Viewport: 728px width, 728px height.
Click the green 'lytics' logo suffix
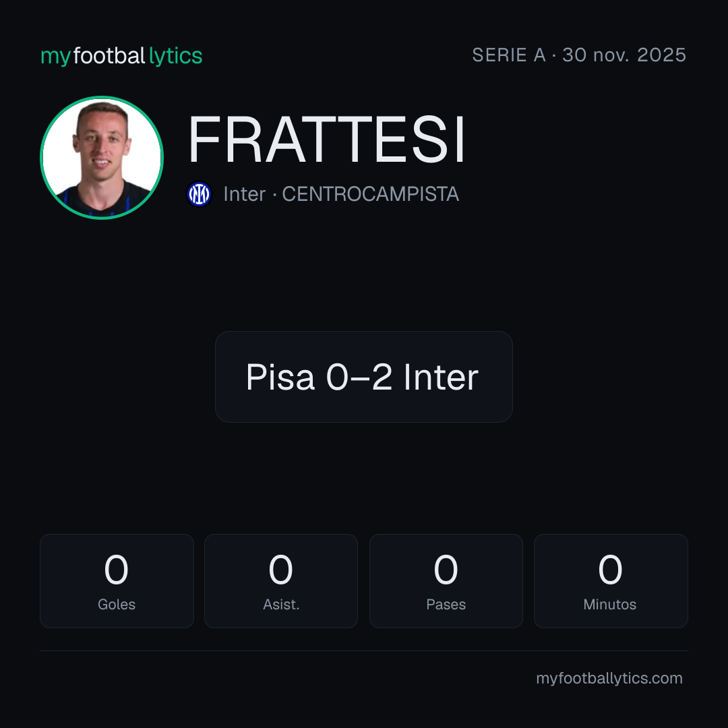pos(175,56)
